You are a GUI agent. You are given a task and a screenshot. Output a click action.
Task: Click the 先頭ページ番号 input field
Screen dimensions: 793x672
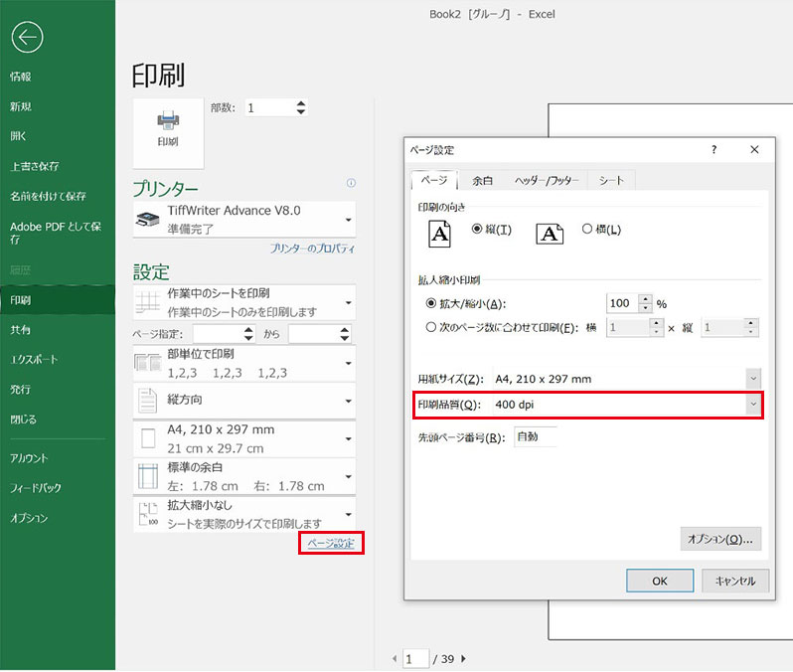point(535,436)
